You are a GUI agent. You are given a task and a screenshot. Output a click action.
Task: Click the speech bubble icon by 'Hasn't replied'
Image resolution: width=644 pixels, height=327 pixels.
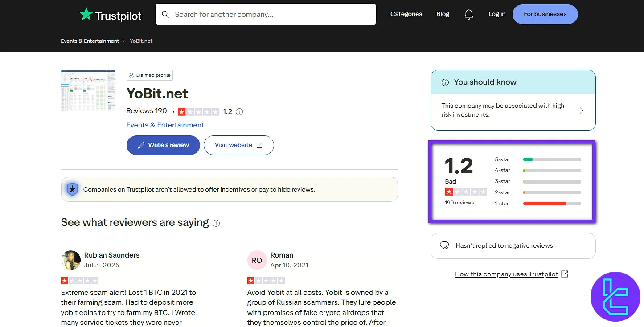444,246
